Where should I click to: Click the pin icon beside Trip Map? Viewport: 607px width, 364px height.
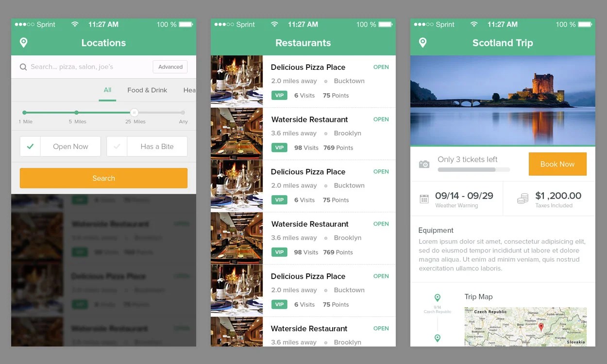[x=438, y=298]
